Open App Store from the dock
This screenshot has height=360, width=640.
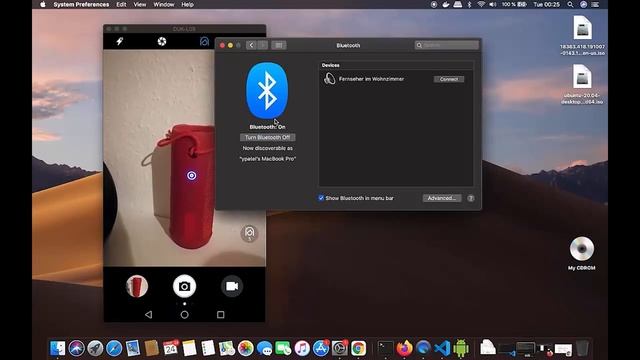point(321,348)
